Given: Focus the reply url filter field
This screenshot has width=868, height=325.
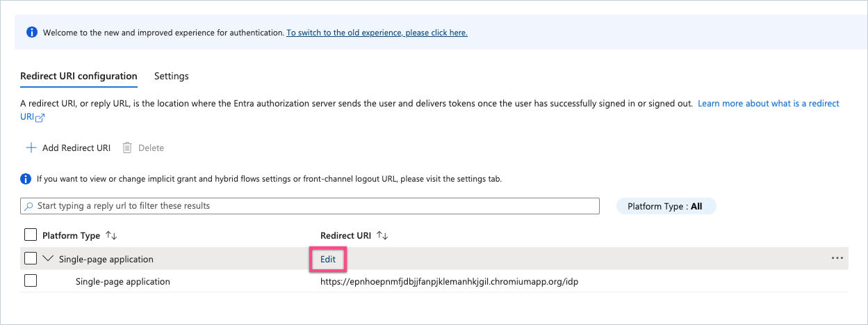Looking at the screenshot, I should point(310,206).
